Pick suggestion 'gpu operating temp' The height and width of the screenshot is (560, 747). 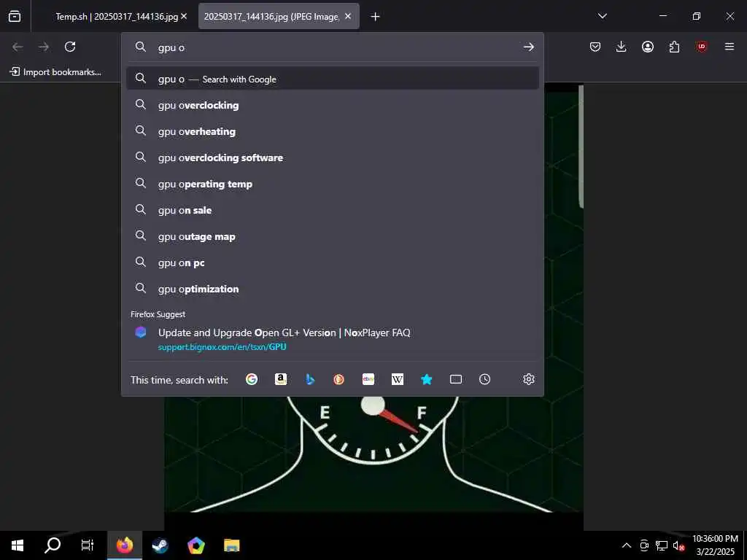tap(333, 183)
